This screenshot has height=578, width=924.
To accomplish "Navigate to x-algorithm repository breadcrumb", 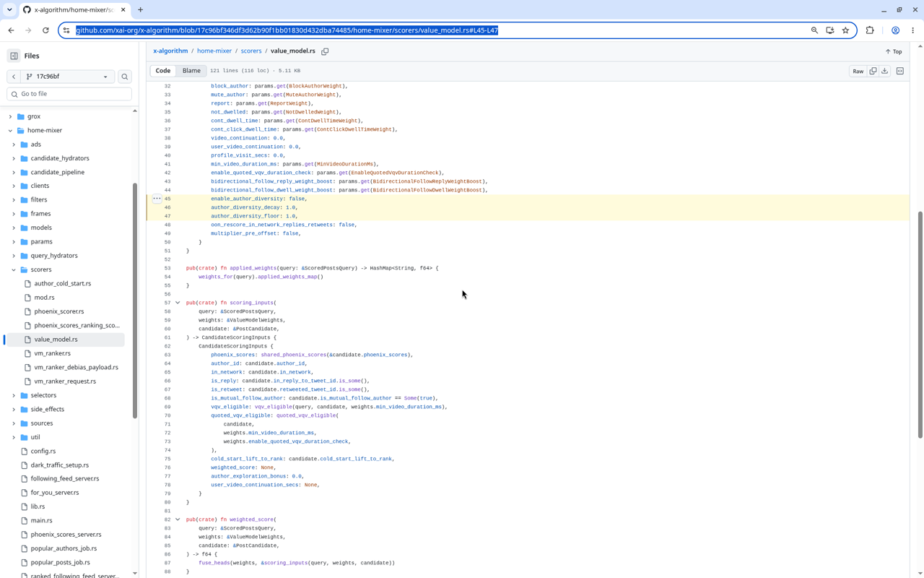I will pyautogui.click(x=170, y=51).
